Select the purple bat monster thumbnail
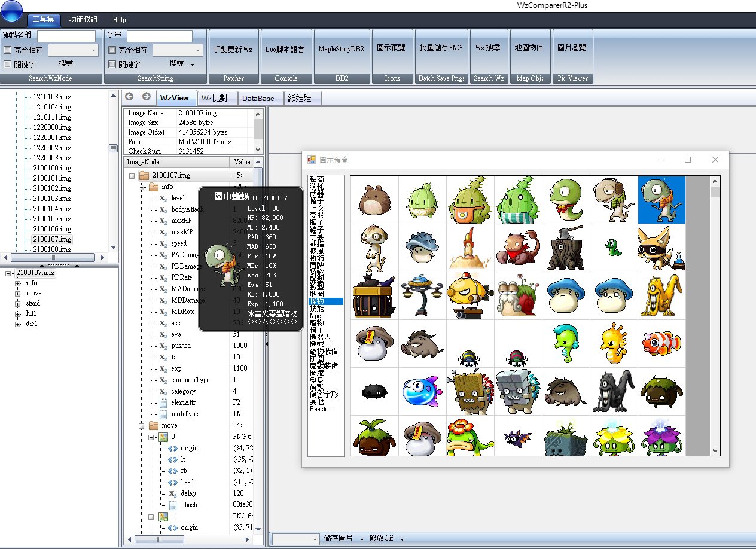The height and width of the screenshot is (549, 756). tap(518, 437)
